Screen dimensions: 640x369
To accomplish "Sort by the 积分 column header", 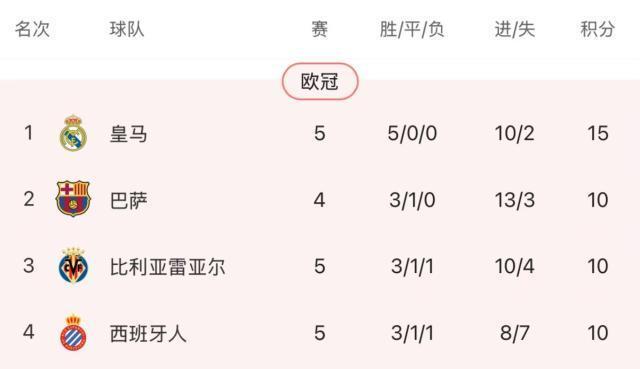I will 598,29.
